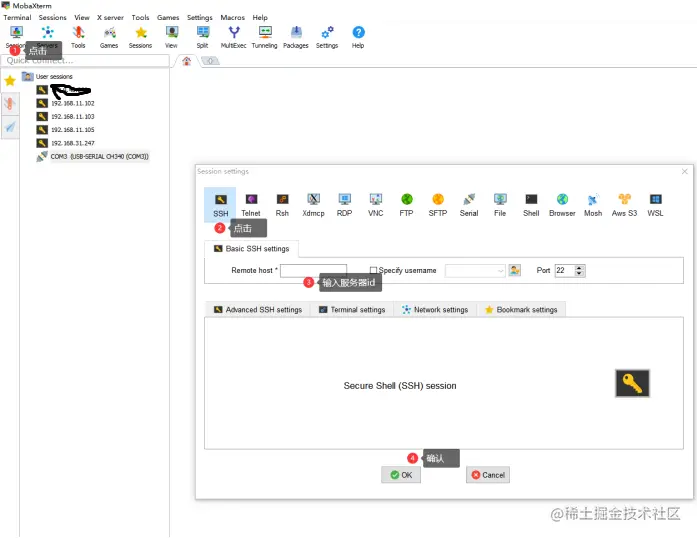The height and width of the screenshot is (538, 697).
Task: Open session 192.168.11.102
Action: (66, 103)
